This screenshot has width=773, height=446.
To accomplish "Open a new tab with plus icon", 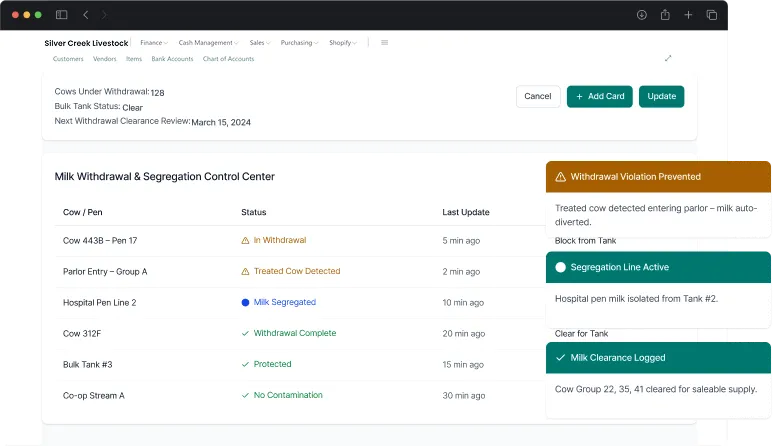I will point(688,15).
